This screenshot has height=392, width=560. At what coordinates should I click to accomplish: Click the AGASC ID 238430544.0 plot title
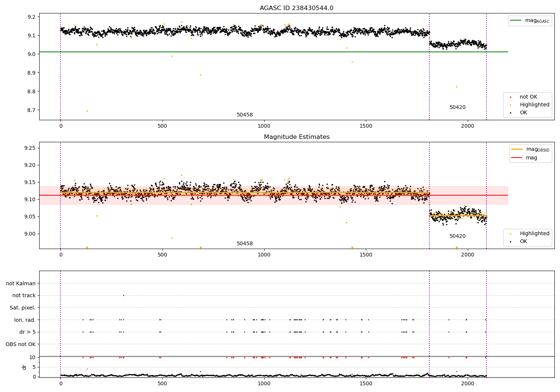click(x=296, y=8)
